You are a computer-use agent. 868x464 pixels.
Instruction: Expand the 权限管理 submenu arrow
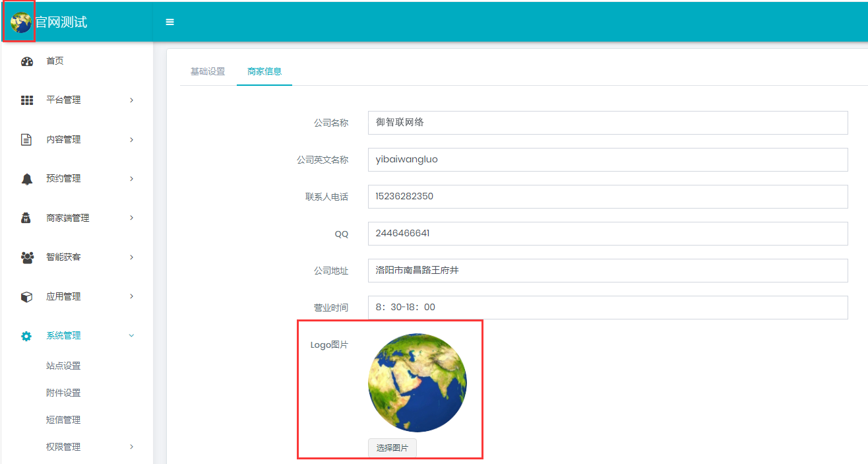click(x=131, y=447)
